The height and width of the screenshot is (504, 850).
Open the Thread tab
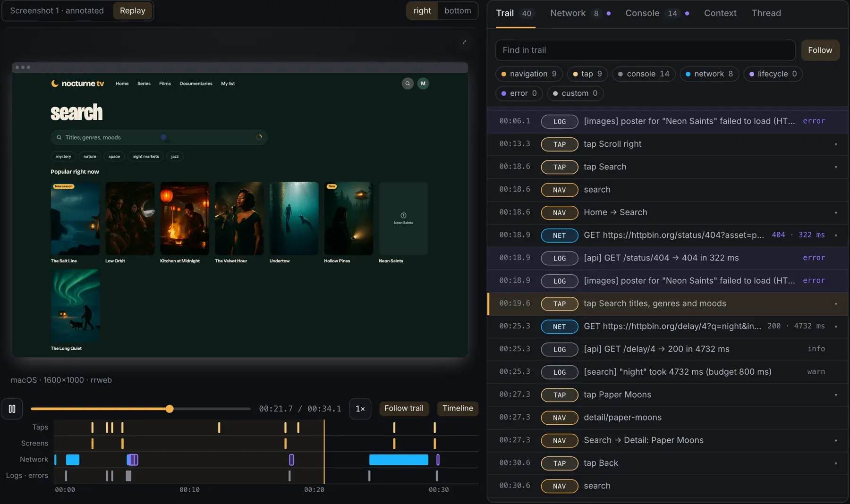766,13
